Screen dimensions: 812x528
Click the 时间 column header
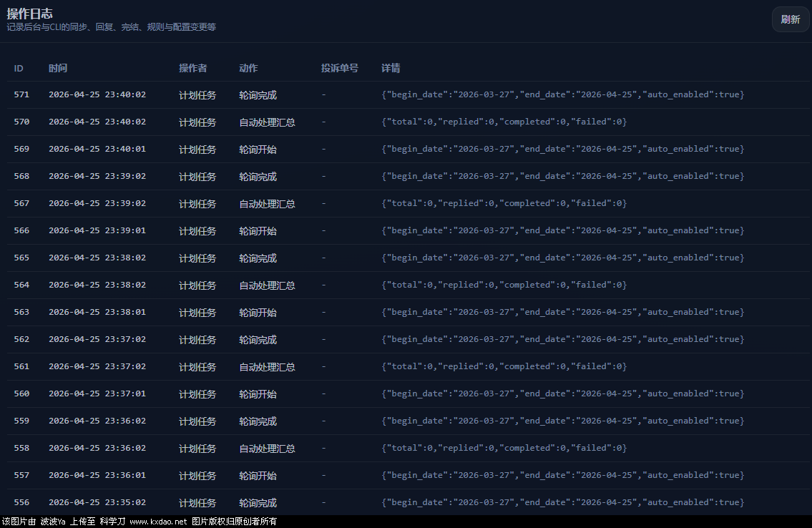58,69
